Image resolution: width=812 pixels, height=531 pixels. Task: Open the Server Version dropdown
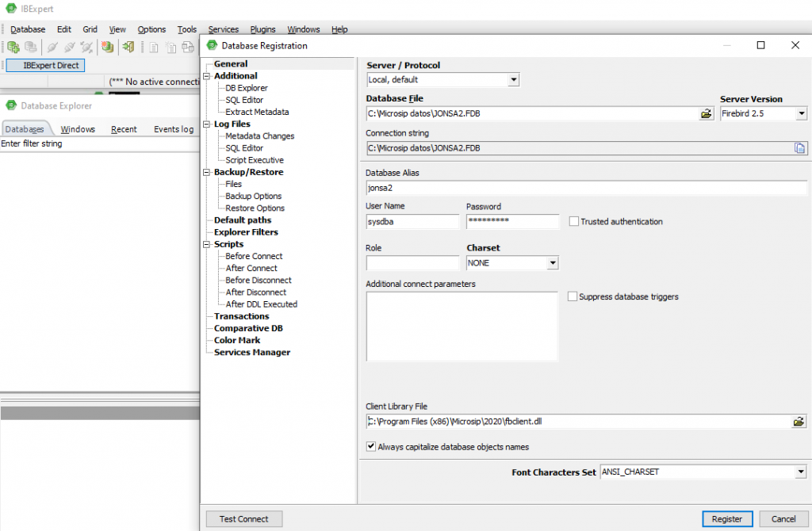pos(801,114)
